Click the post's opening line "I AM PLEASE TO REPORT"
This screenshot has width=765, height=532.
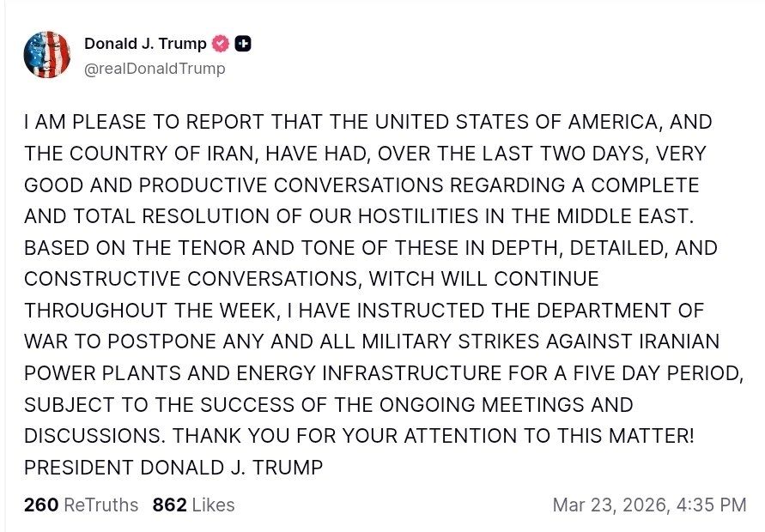click(x=131, y=123)
